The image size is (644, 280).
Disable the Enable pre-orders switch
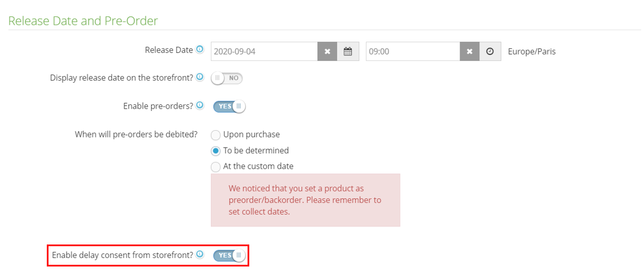click(229, 106)
